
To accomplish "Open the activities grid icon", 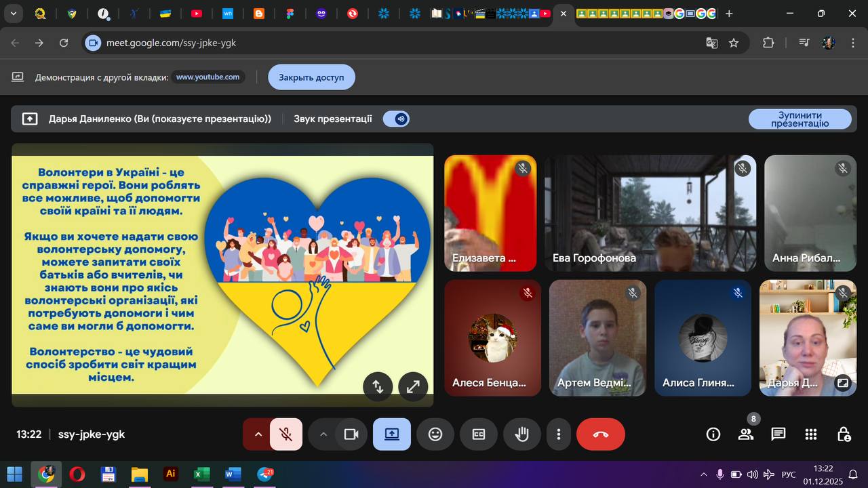I will pos(810,434).
